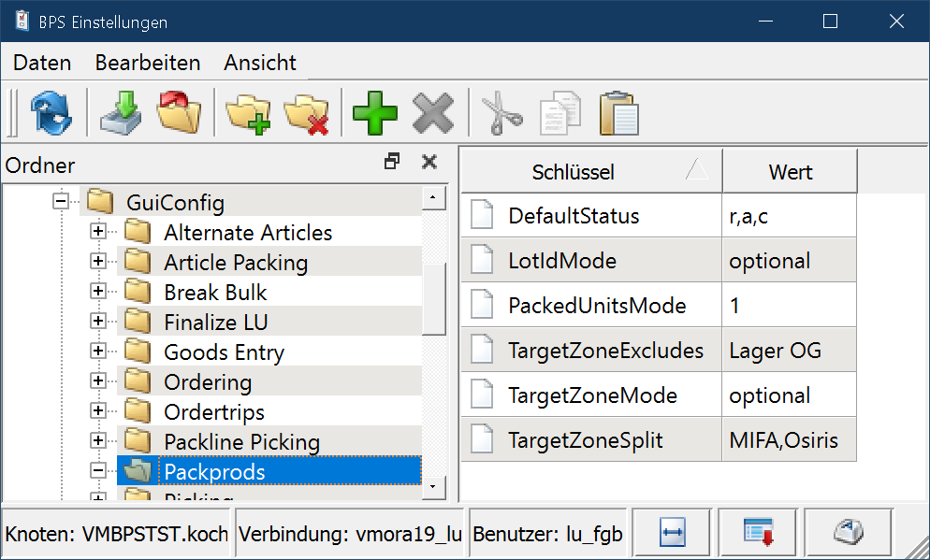Expand the Goods Entry folder node
This screenshot has height=560, width=930.
click(x=98, y=352)
